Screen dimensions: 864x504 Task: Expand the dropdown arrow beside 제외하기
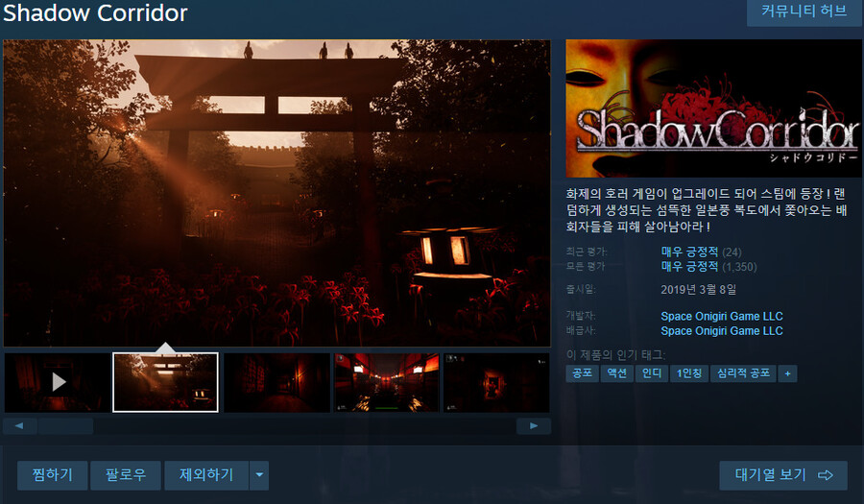pyautogui.click(x=259, y=475)
